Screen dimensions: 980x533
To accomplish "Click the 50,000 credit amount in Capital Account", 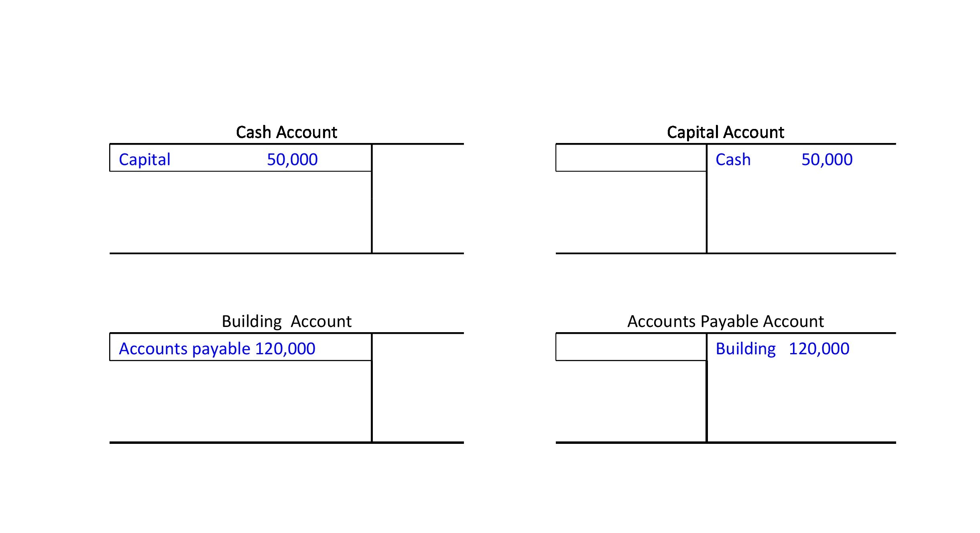I will pos(827,159).
